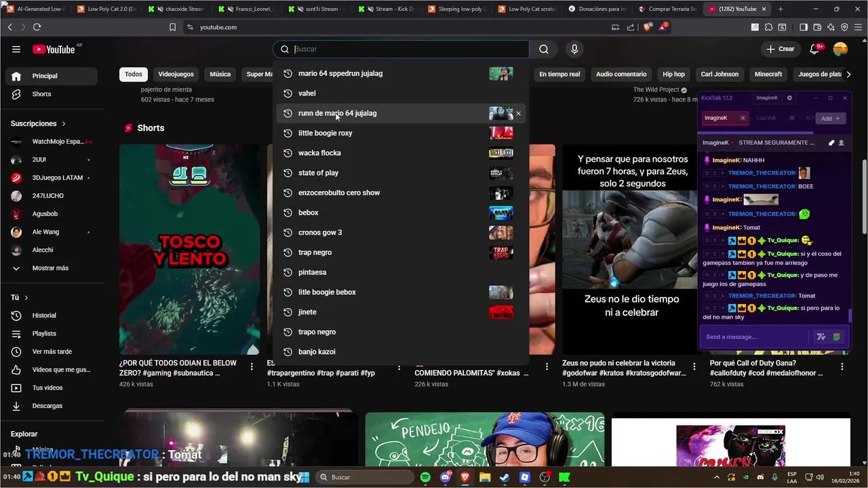
Task: Select the Hip hop filter chip
Action: 673,74
